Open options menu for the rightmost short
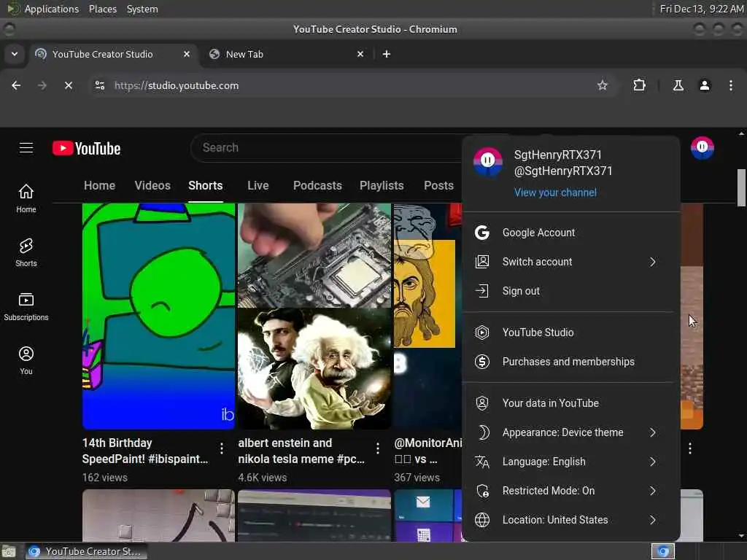 click(690, 448)
